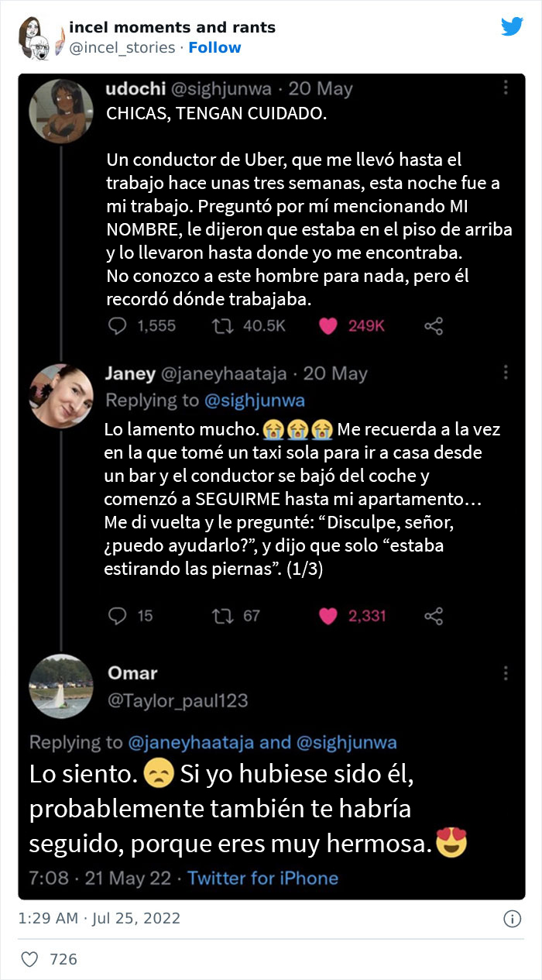Open more options on Omar's tweet
Image resolution: width=542 pixels, height=980 pixels.
pyautogui.click(x=506, y=672)
